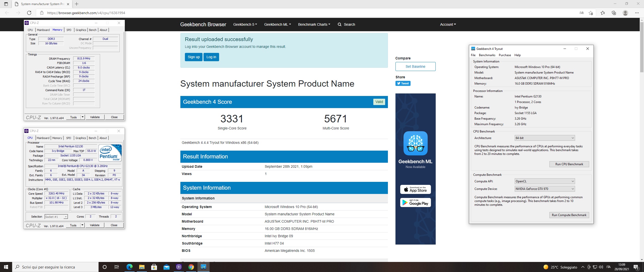Expand Benchmark Charts navbar dropdown
Image resolution: width=644 pixels, height=272 pixels.
point(314,24)
